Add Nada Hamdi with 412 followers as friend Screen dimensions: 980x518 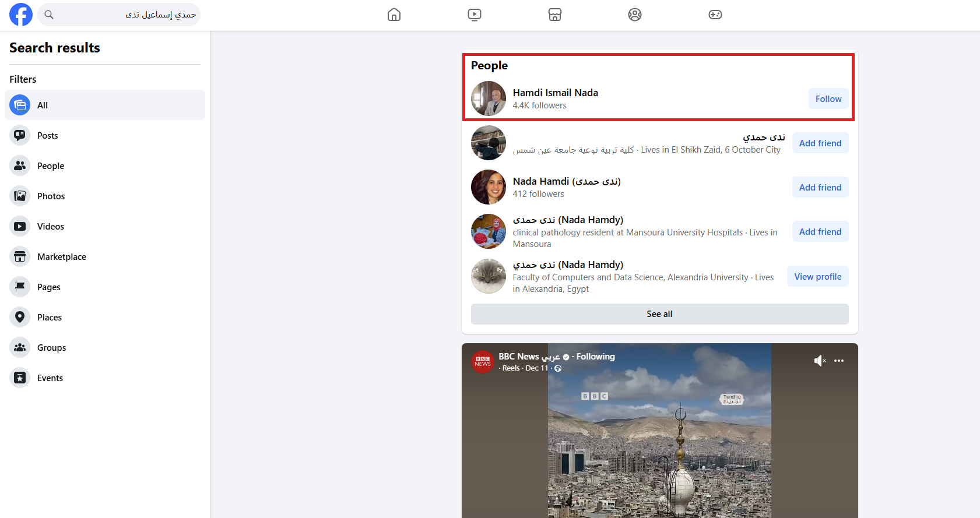tap(820, 188)
